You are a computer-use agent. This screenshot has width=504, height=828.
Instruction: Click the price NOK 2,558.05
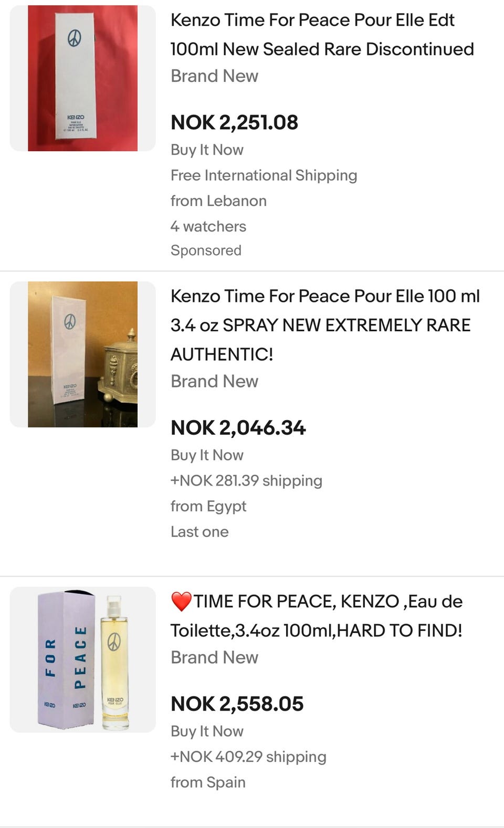(x=237, y=704)
